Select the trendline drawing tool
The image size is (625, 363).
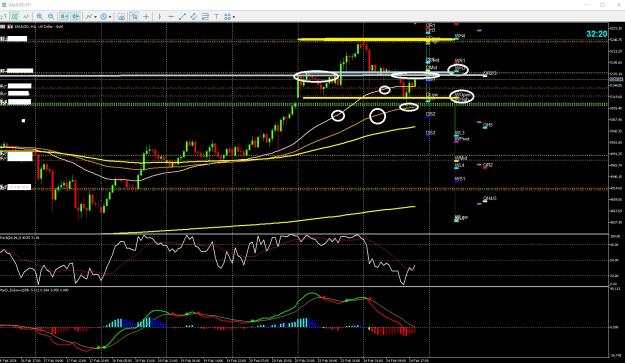182,17
